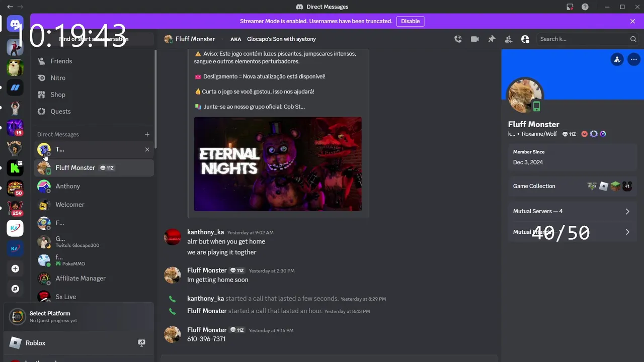Image resolution: width=644 pixels, height=362 pixels.
Task: Create a new DM with plus icon
Action: [147, 134]
